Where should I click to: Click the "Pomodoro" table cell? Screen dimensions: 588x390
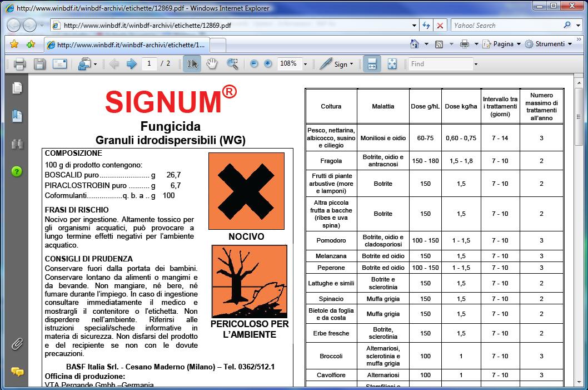coord(331,240)
